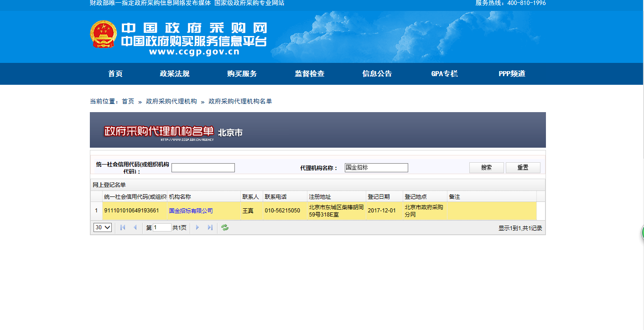644x330 pixels.
Task: Open the 国金招标有限公司 agency link
Action: (191, 211)
